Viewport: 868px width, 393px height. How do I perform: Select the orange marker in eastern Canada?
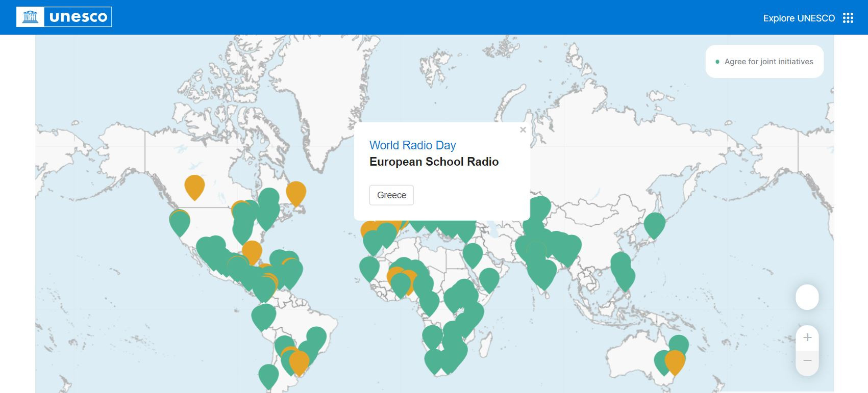[x=296, y=191]
